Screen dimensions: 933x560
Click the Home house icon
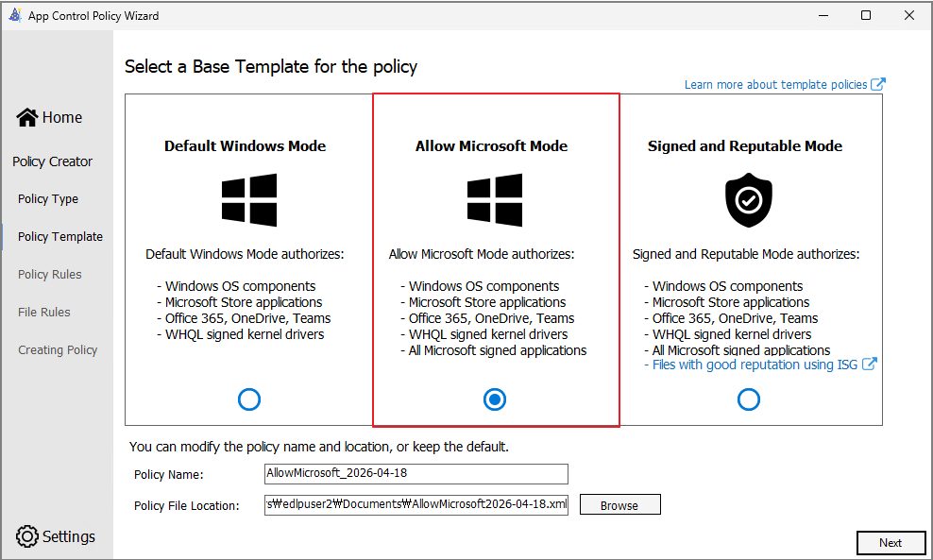[x=26, y=117]
